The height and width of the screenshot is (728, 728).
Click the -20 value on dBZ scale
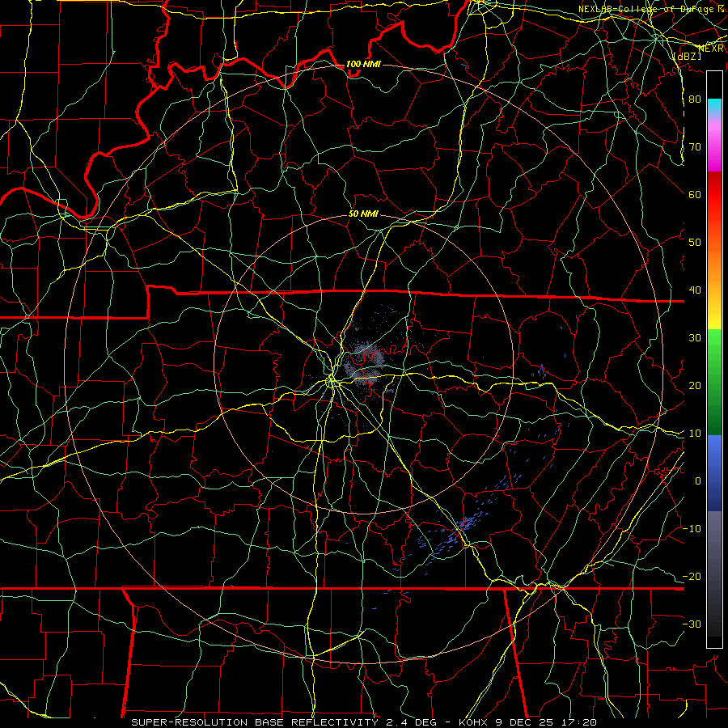pyautogui.click(x=692, y=577)
